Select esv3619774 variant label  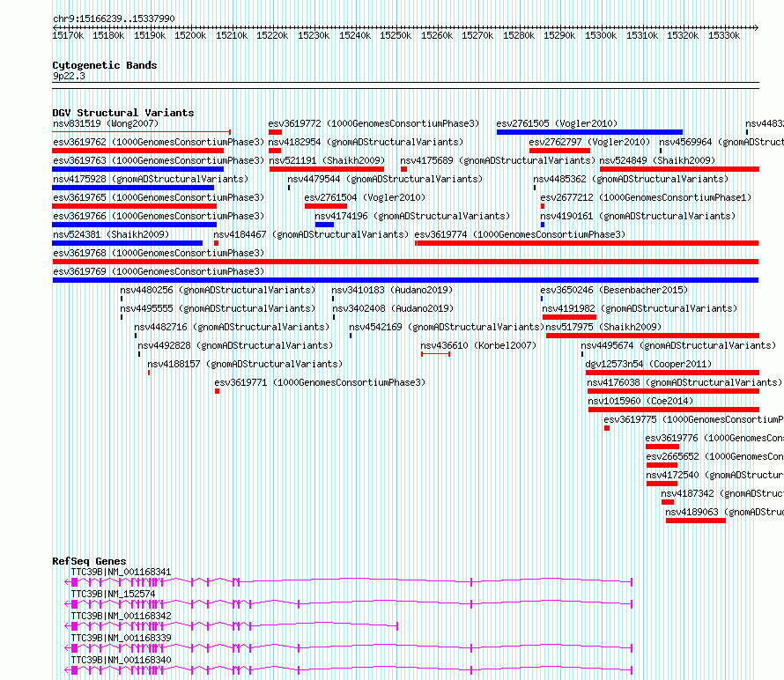[x=520, y=234]
